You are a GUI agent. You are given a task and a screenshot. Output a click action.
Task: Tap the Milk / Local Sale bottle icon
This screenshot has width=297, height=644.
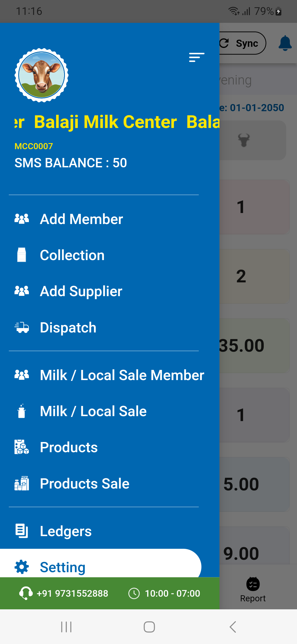pyautogui.click(x=21, y=411)
